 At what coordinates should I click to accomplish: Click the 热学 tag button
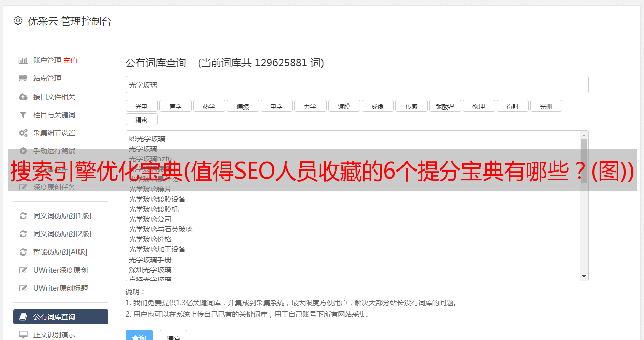coord(209,106)
